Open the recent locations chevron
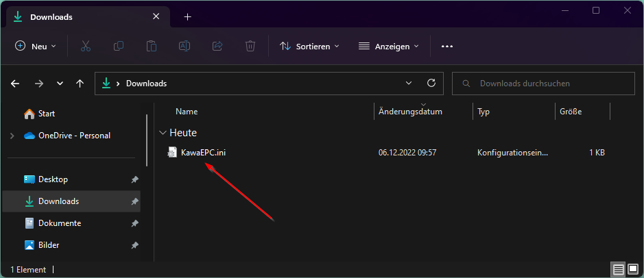 pos(60,84)
